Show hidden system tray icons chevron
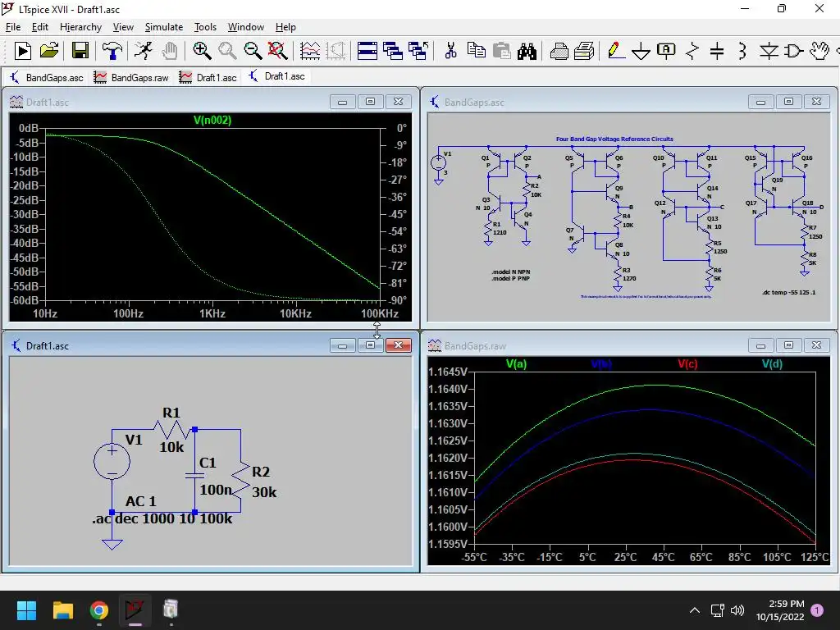The width and height of the screenshot is (840, 630). (694, 610)
